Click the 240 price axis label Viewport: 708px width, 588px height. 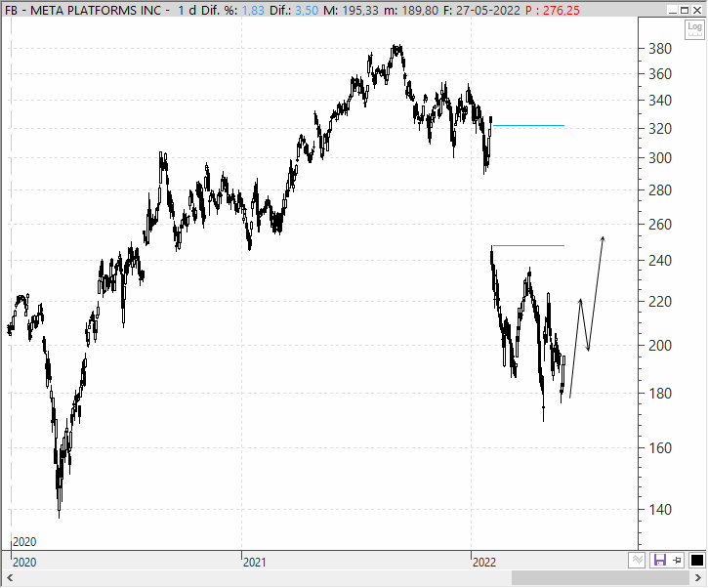coord(660,261)
